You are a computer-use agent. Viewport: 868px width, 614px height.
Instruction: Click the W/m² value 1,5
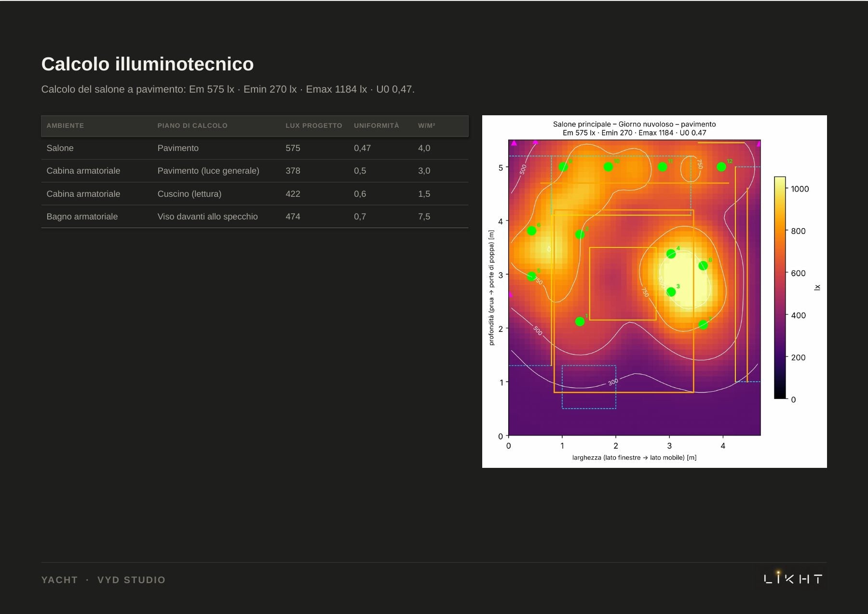point(424,194)
